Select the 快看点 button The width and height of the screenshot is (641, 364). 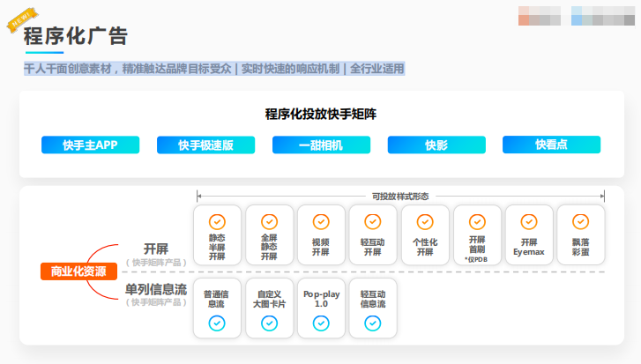[x=551, y=145]
